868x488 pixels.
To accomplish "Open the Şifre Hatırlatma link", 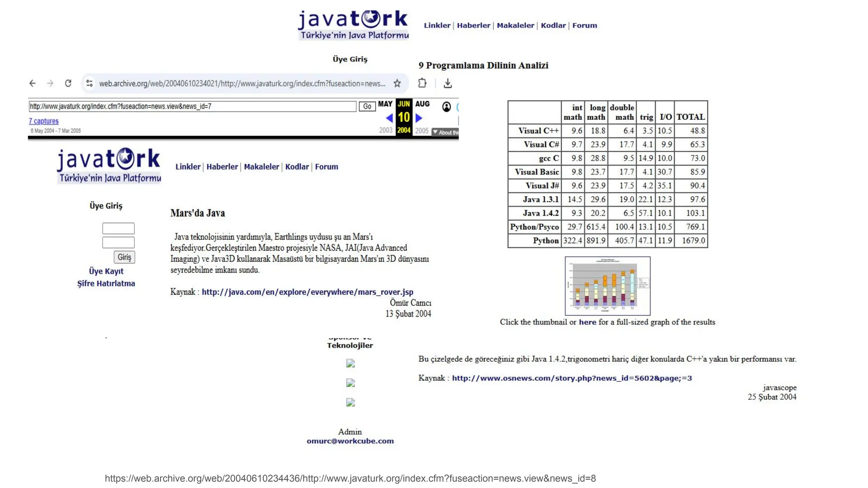I will [106, 283].
